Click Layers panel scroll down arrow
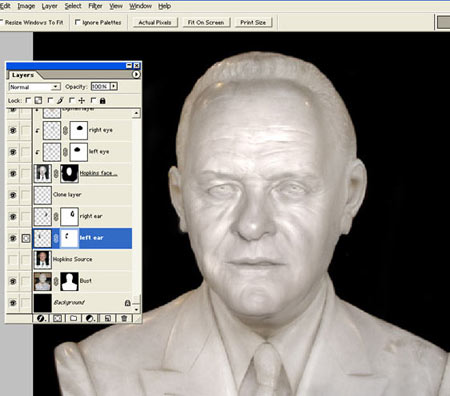 (x=136, y=310)
